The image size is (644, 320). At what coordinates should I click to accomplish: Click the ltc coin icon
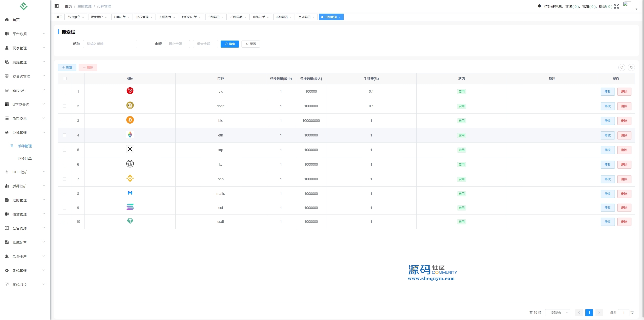click(x=130, y=164)
